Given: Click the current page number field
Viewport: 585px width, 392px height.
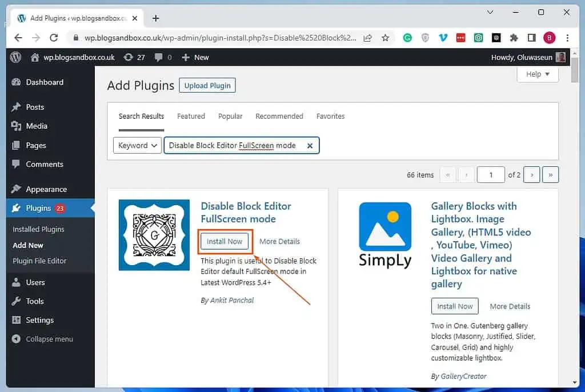Looking at the screenshot, I should pyautogui.click(x=491, y=175).
